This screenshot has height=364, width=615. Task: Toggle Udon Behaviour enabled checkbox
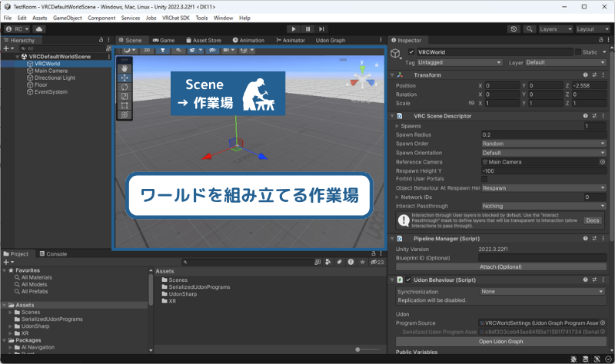coord(408,280)
